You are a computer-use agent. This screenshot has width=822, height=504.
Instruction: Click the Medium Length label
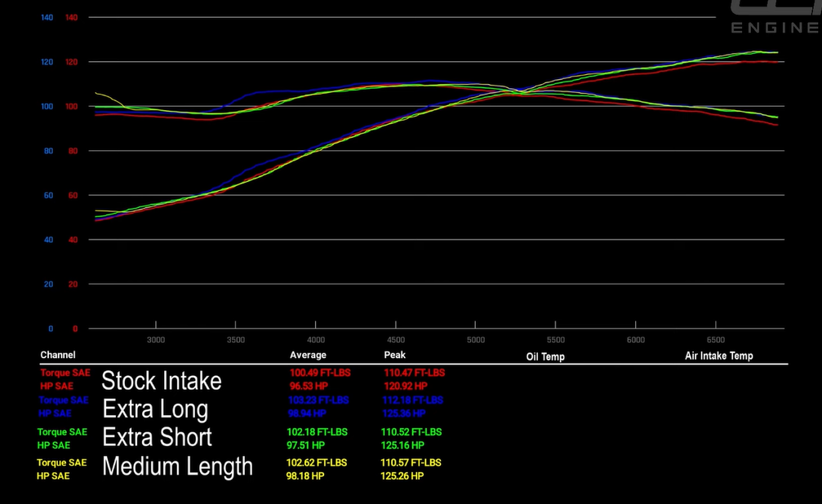tap(177, 466)
